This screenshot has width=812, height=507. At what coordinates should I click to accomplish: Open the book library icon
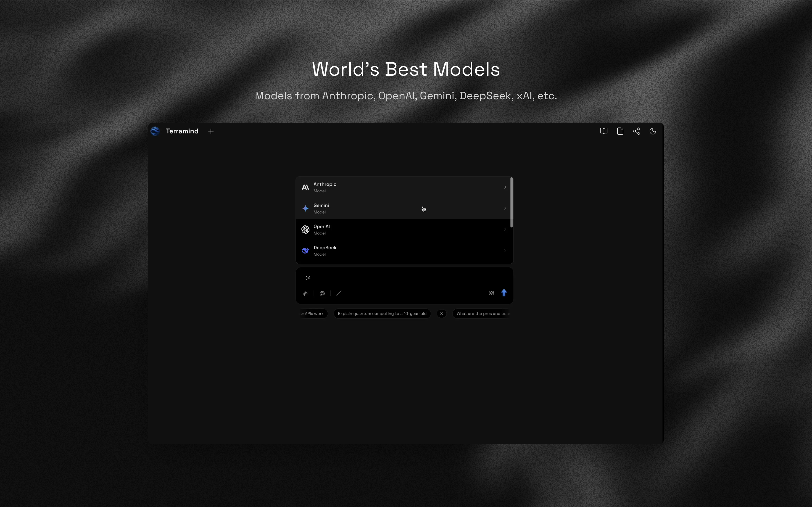[603, 131]
